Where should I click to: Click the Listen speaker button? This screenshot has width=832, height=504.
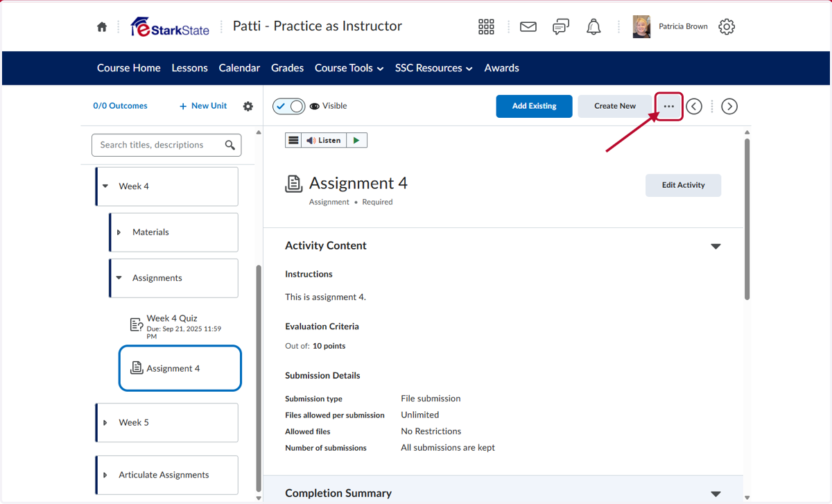(324, 140)
